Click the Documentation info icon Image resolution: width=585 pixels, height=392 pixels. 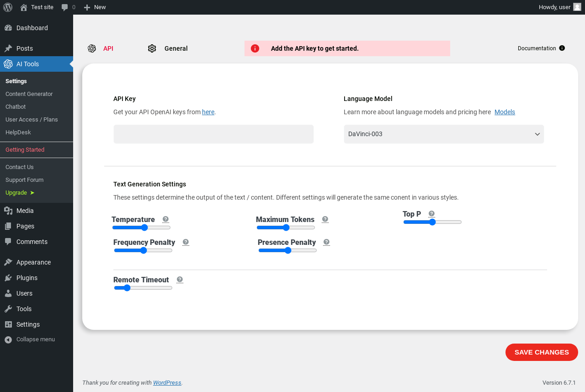pyautogui.click(x=562, y=48)
